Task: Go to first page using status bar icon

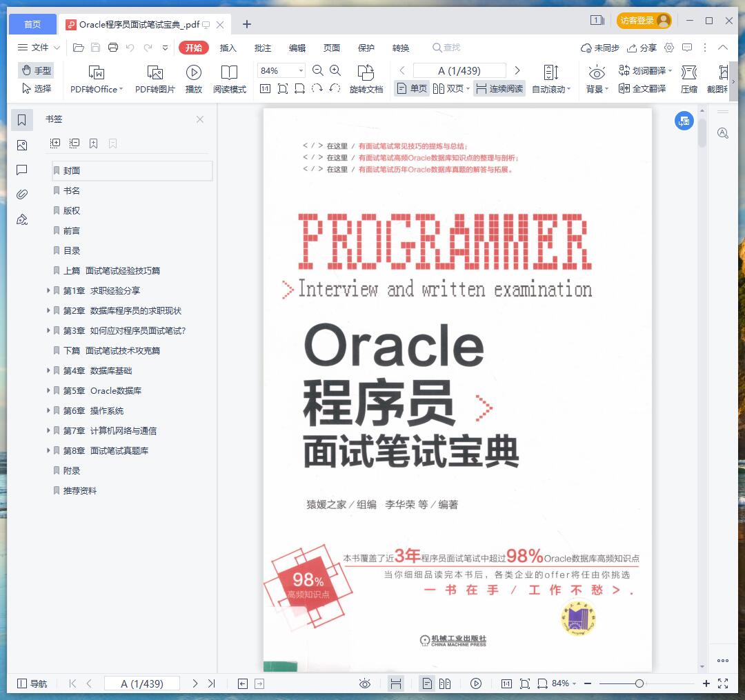Action: pyautogui.click(x=72, y=683)
